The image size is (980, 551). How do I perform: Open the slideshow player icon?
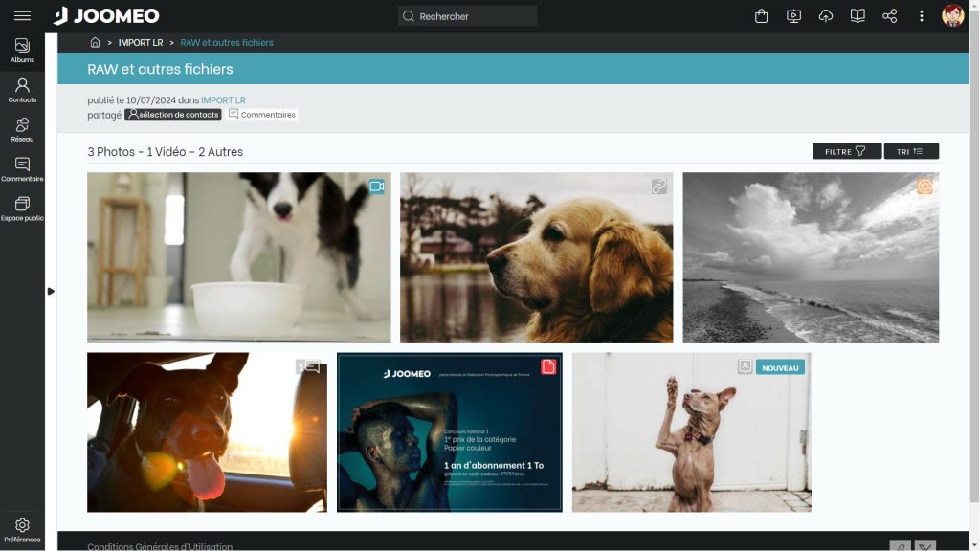793,16
